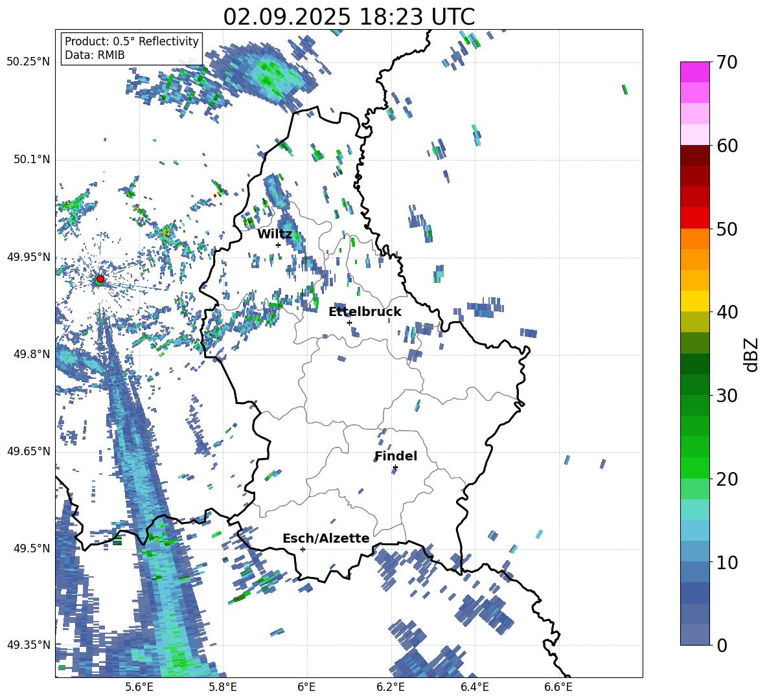Image resolution: width=767 pixels, height=700 pixels.
Task: Click the colorbar value 50
Action: click(x=727, y=229)
